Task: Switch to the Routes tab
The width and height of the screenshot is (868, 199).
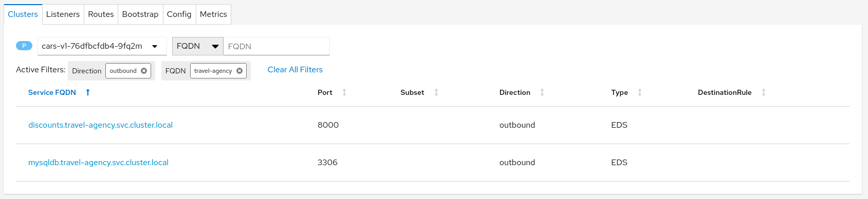Action: [101, 14]
